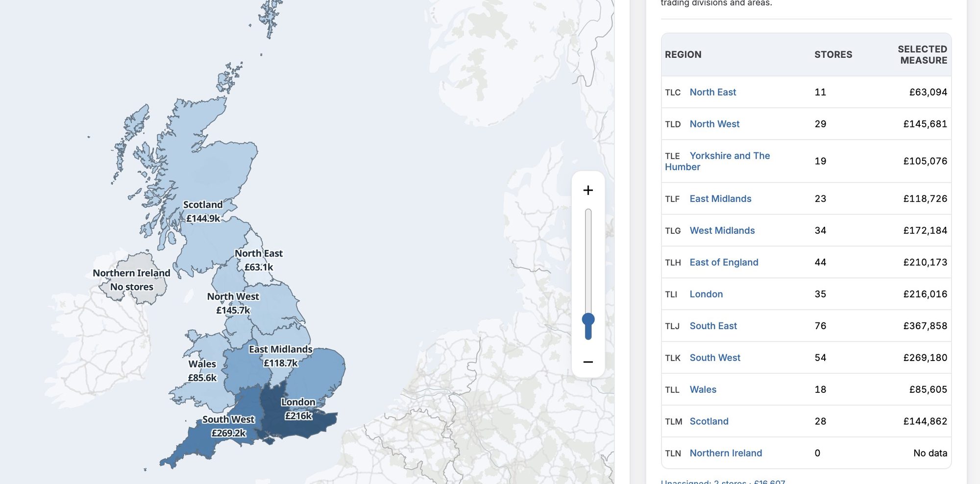
Task: Open the Northern Ireland region link in table
Action: coord(726,453)
